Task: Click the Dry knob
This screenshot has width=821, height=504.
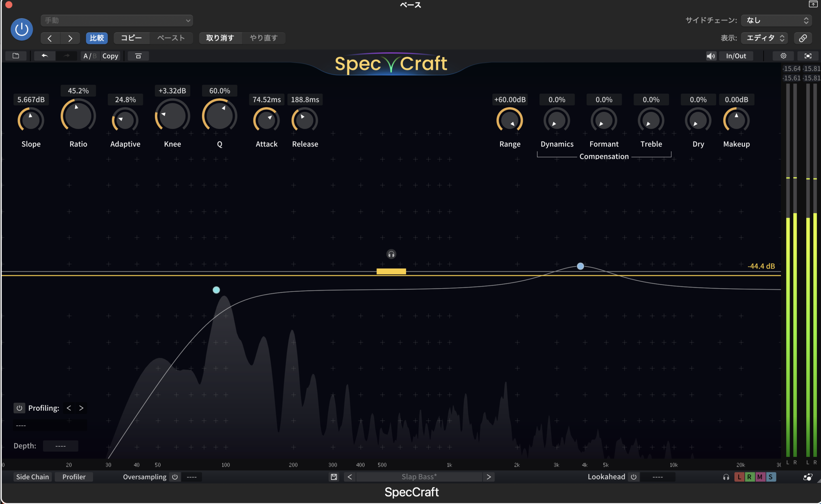Action: (x=698, y=120)
